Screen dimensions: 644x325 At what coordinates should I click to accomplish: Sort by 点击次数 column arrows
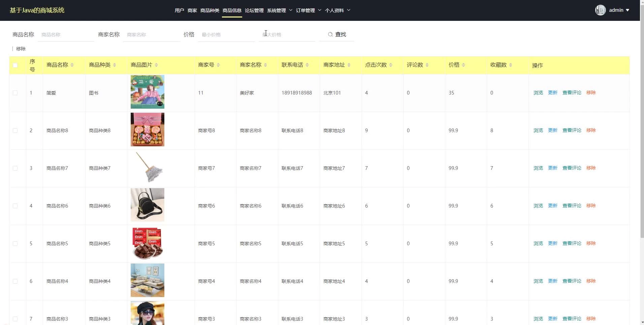pyautogui.click(x=391, y=65)
